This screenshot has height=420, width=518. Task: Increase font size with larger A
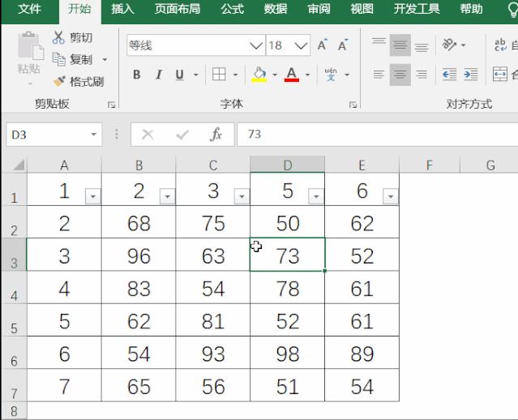pyautogui.click(x=322, y=45)
